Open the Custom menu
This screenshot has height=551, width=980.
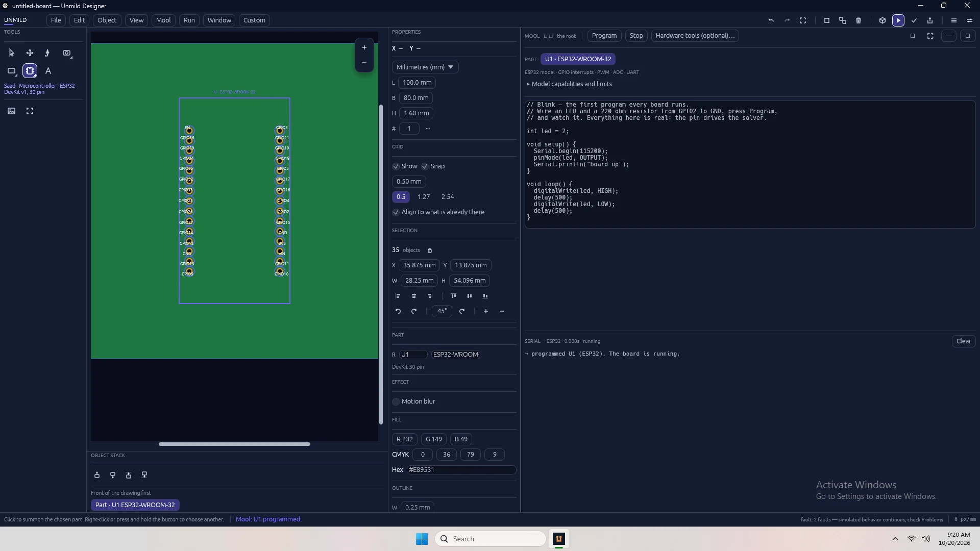(254, 20)
